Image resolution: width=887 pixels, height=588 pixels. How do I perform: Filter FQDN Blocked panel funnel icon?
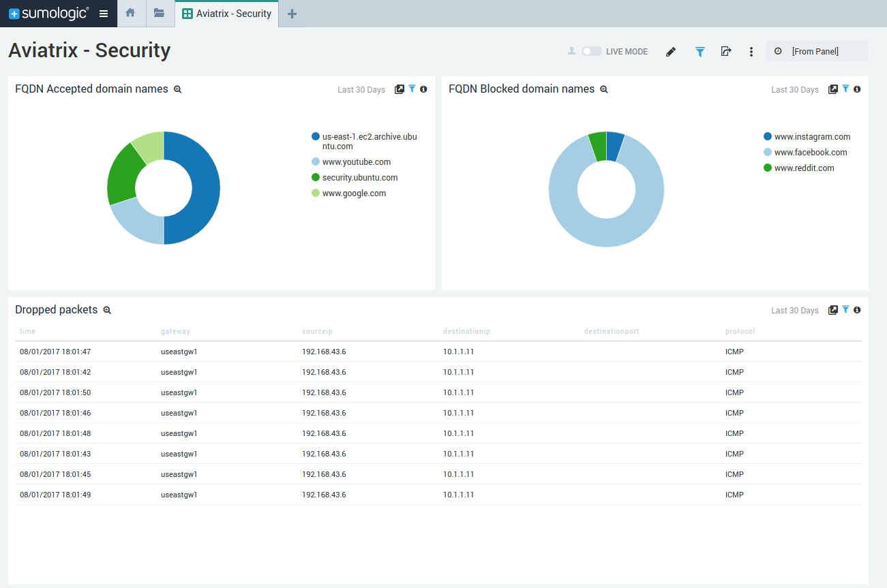tap(845, 89)
